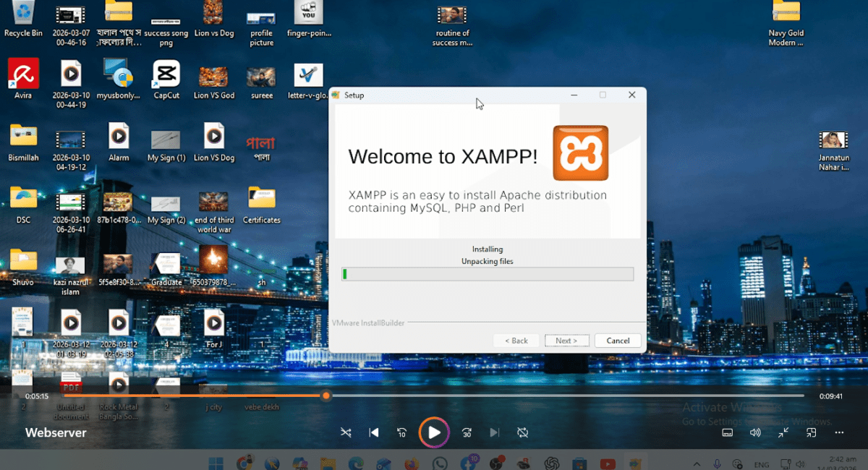868x470 pixels.
Task: Click the XAMPP installer progress bar
Action: tap(488, 274)
